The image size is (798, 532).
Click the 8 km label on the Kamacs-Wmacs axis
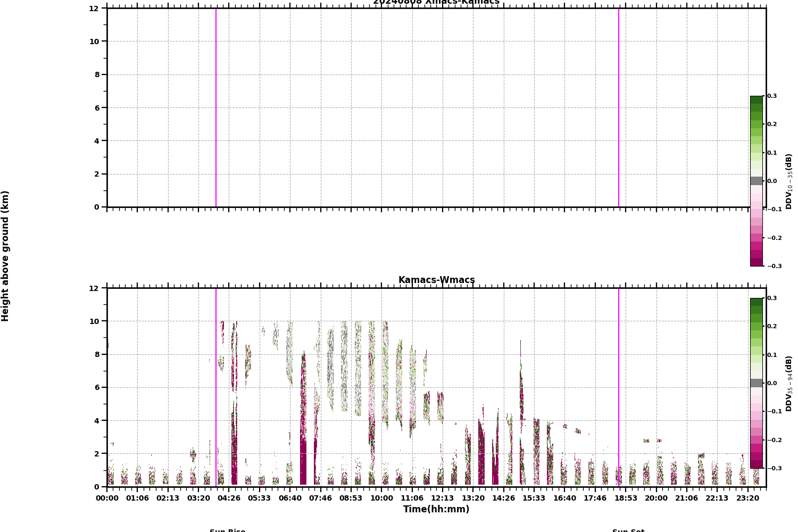[97, 354]
